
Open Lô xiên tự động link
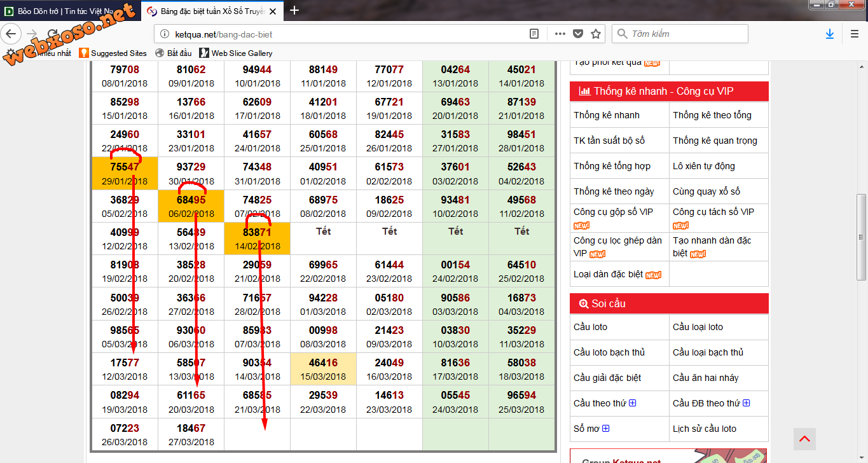coord(704,166)
